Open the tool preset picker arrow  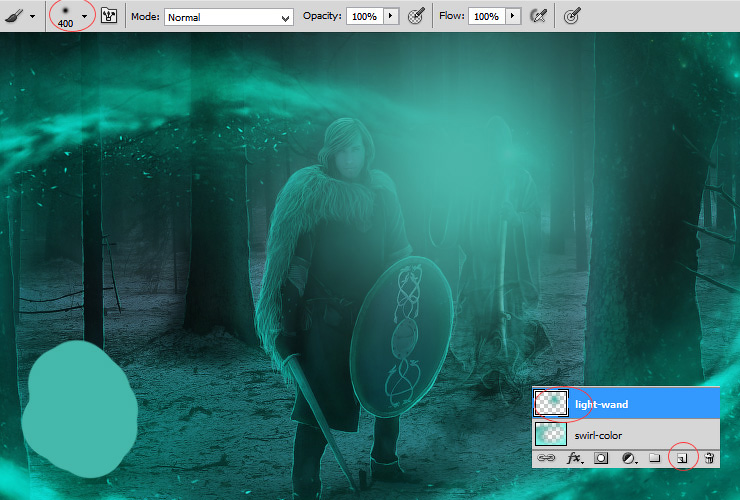click(32, 17)
